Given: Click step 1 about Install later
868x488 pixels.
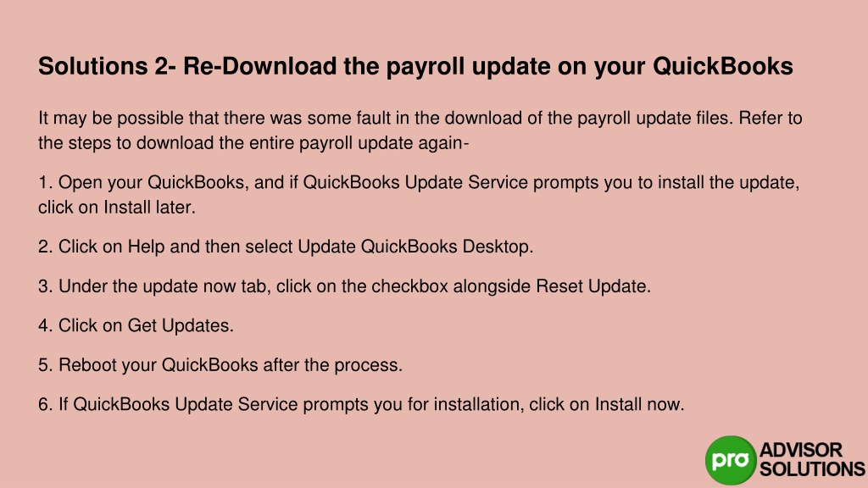Looking at the screenshot, I should [419, 194].
